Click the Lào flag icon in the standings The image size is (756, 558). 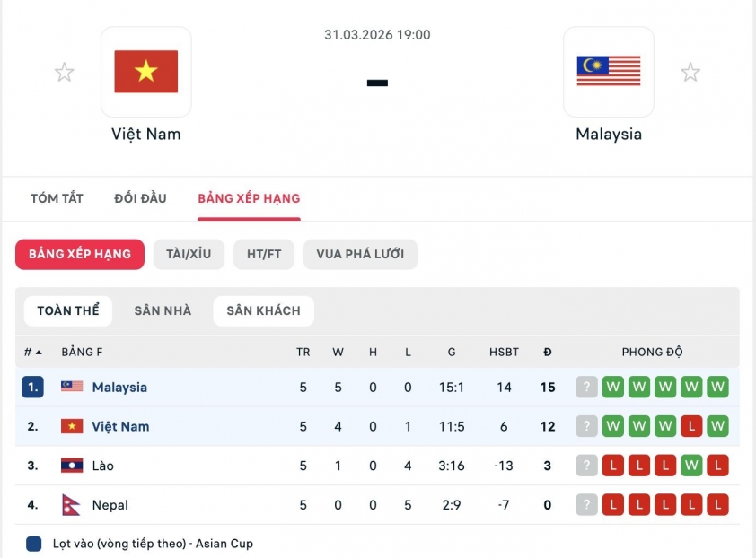pyautogui.click(x=71, y=465)
